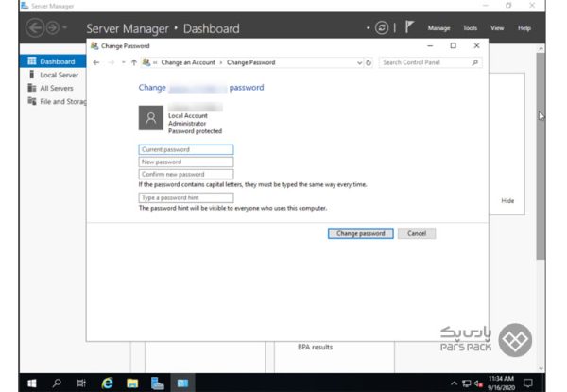Click the Server Manager back arrow

coord(32,28)
